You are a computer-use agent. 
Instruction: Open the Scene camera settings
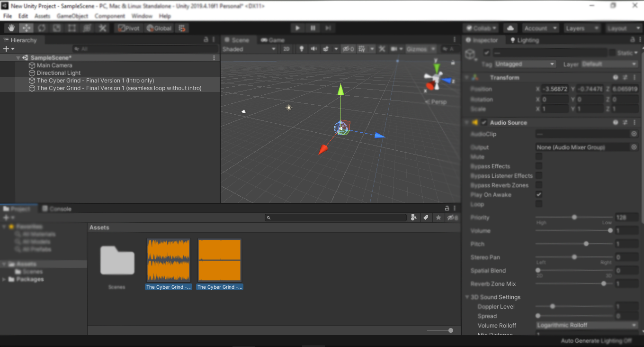[394, 49]
